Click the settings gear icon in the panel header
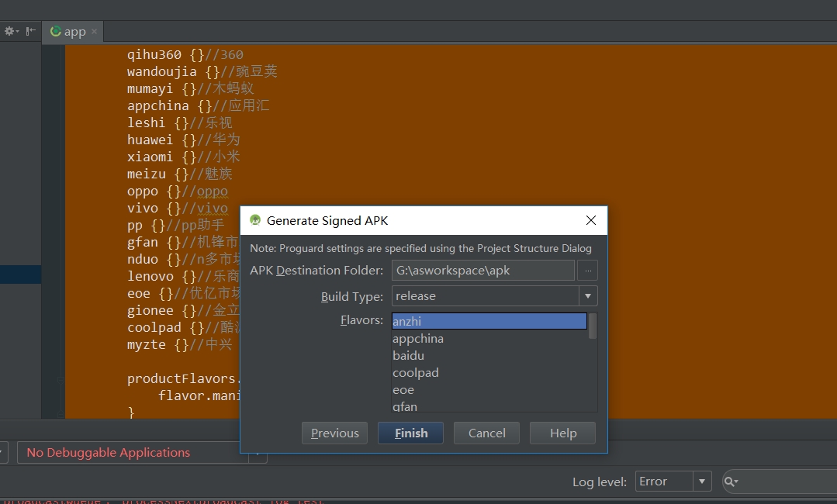Screen dimensions: 837x504 pyautogui.click(x=11, y=32)
